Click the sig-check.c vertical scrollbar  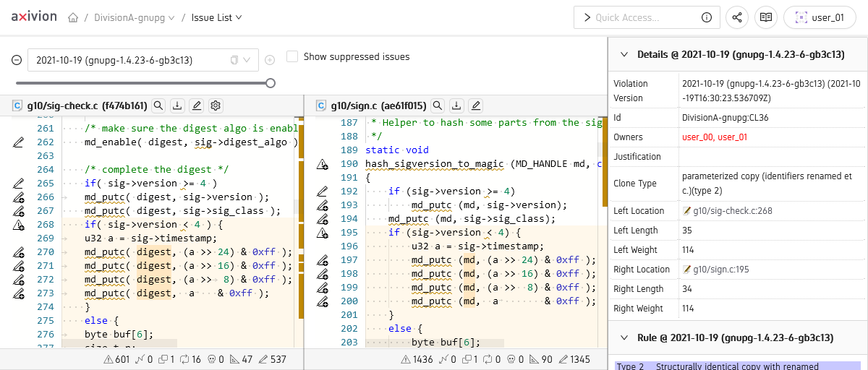(297, 231)
